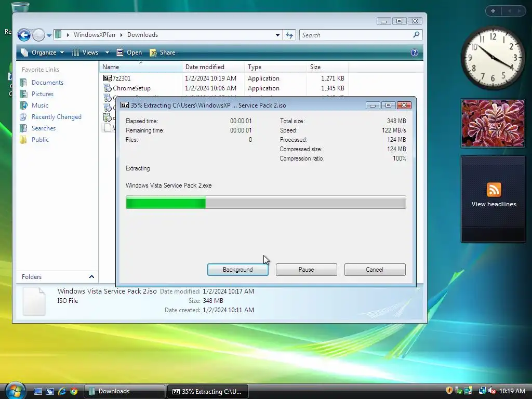Image resolution: width=532 pixels, height=399 pixels.
Task: Click the network tray icon
Action: click(482, 391)
